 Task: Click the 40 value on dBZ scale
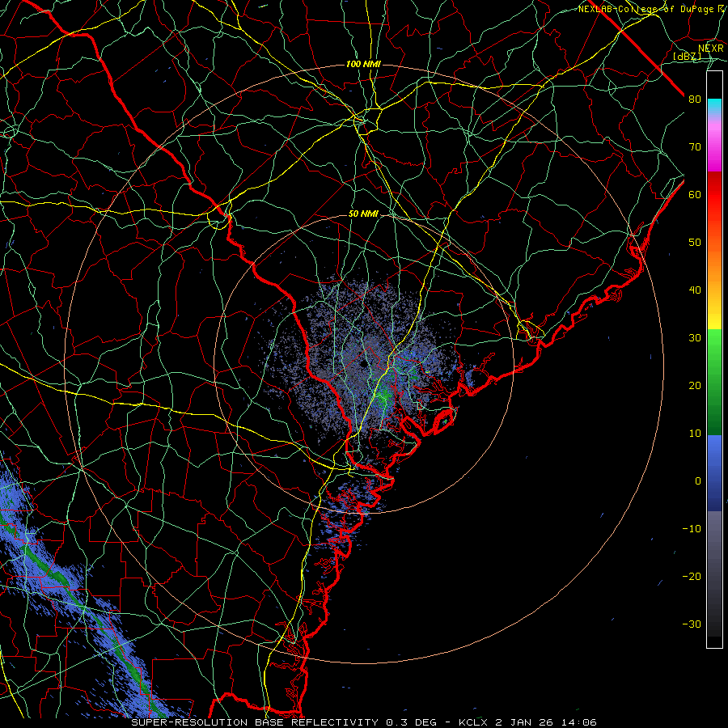[695, 290]
